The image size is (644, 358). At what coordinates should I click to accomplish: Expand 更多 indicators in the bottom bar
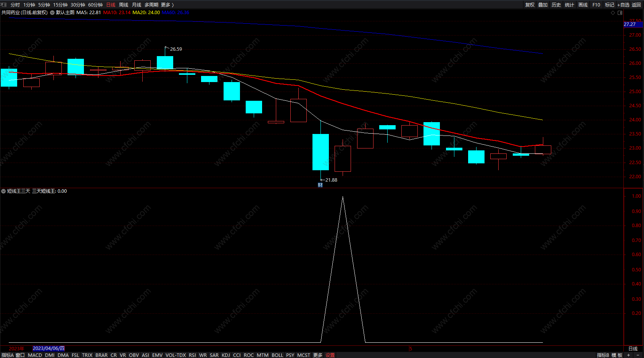(318, 355)
